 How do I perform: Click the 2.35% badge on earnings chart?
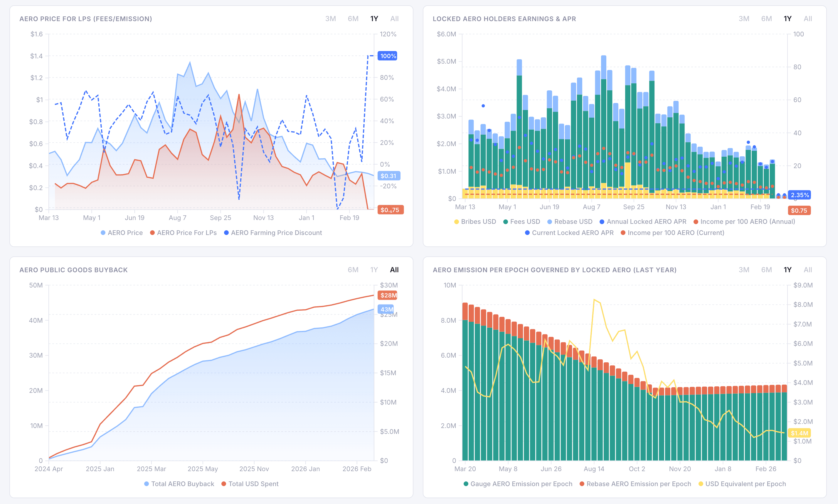[799, 195]
